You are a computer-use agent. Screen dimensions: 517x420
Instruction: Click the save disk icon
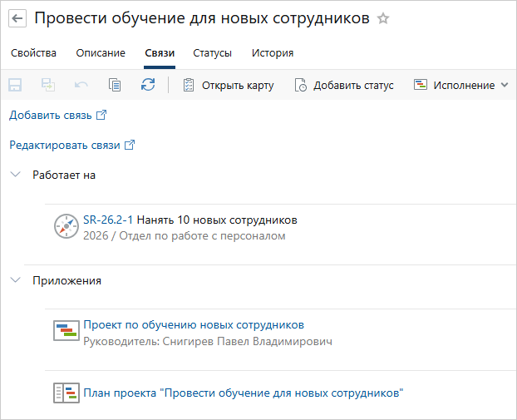[x=15, y=85]
